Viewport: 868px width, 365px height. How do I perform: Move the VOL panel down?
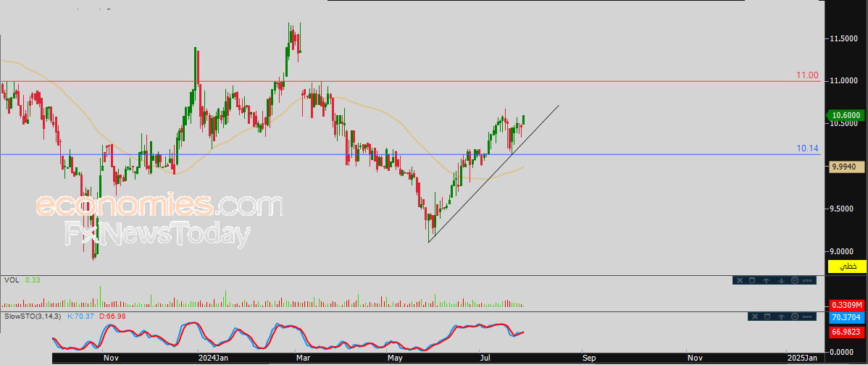[781, 280]
